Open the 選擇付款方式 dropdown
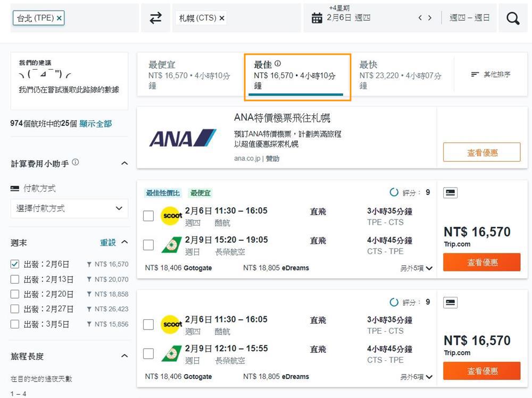Screen dimensions: 532x398 (x=69, y=209)
